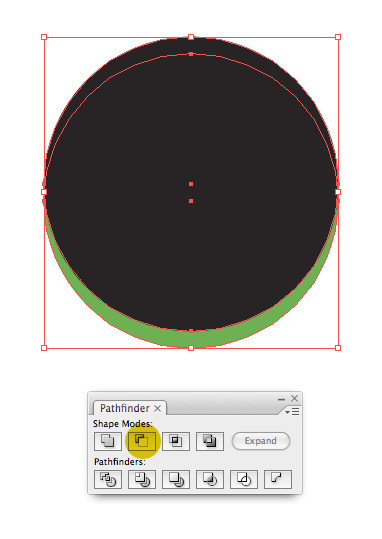Image resolution: width=382 pixels, height=539 pixels.
Task: Click the bottom-right bounding box handle
Action: pos(338,348)
